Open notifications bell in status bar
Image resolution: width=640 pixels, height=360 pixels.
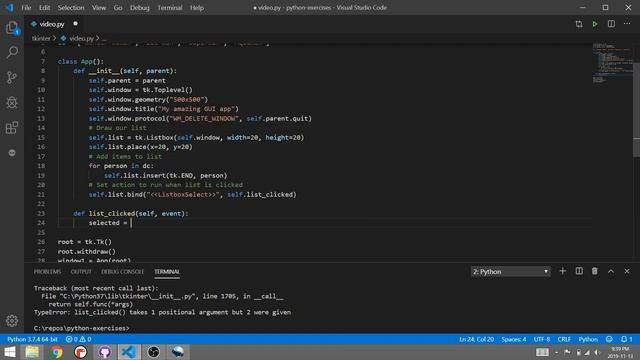click(626, 339)
